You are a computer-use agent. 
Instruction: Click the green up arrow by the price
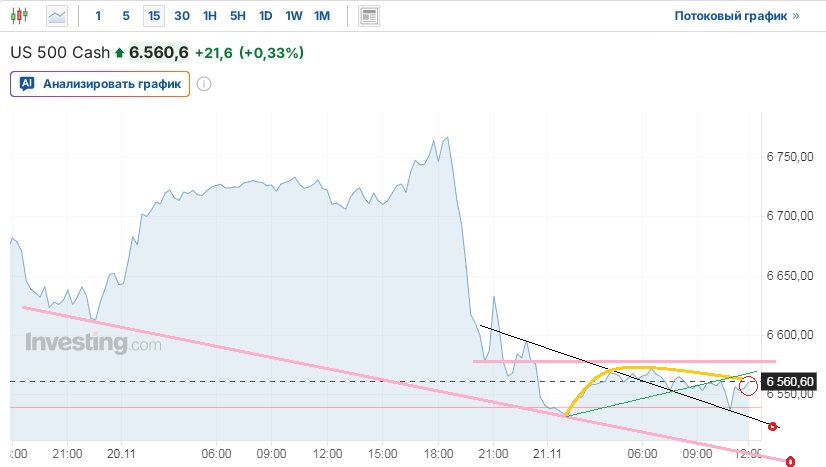tap(121, 52)
